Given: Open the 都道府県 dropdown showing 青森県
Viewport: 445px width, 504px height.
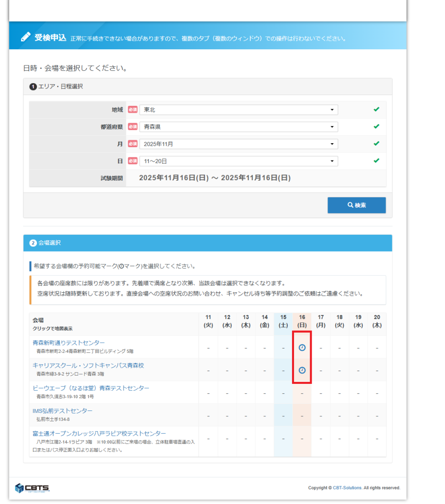Looking at the screenshot, I should 238,127.
